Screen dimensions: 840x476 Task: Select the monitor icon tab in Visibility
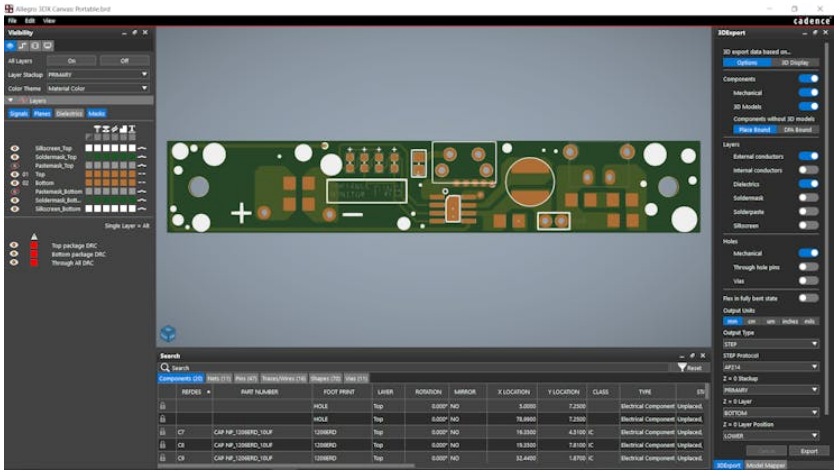pyautogui.click(x=47, y=46)
